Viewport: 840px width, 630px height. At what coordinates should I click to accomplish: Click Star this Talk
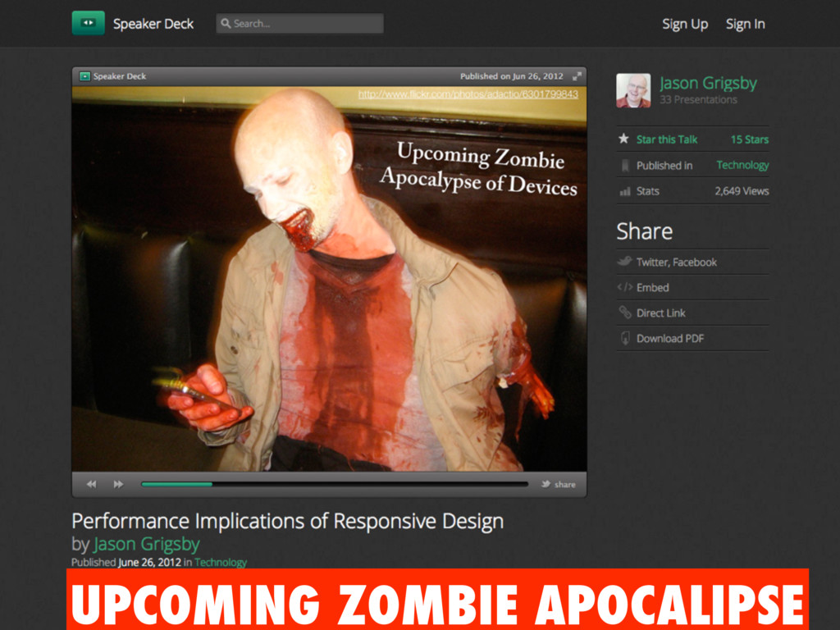pos(666,139)
